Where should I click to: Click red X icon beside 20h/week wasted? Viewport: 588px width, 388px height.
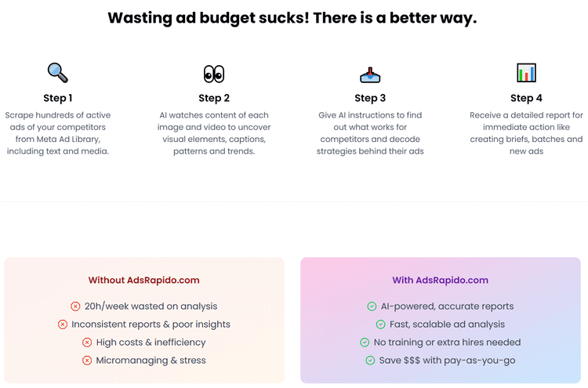pyautogui.click(x=75, y=306)
